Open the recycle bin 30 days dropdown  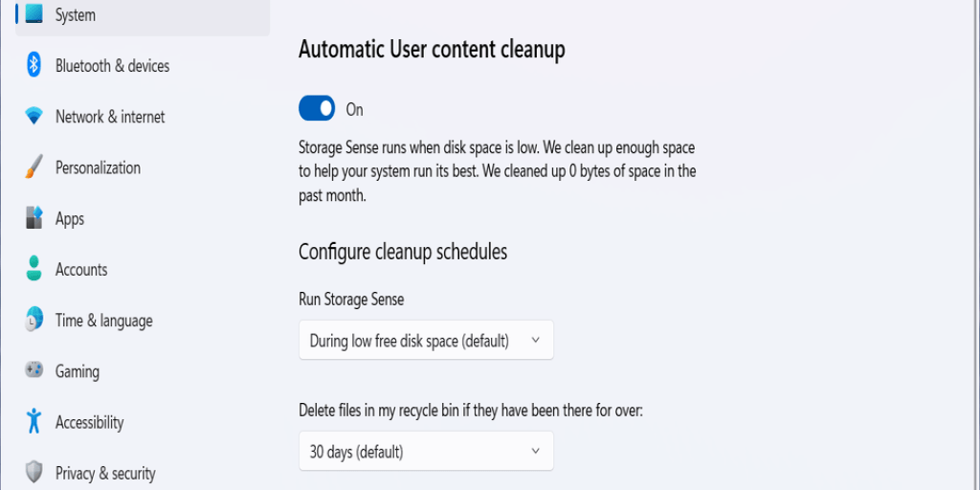click(426, 451)
